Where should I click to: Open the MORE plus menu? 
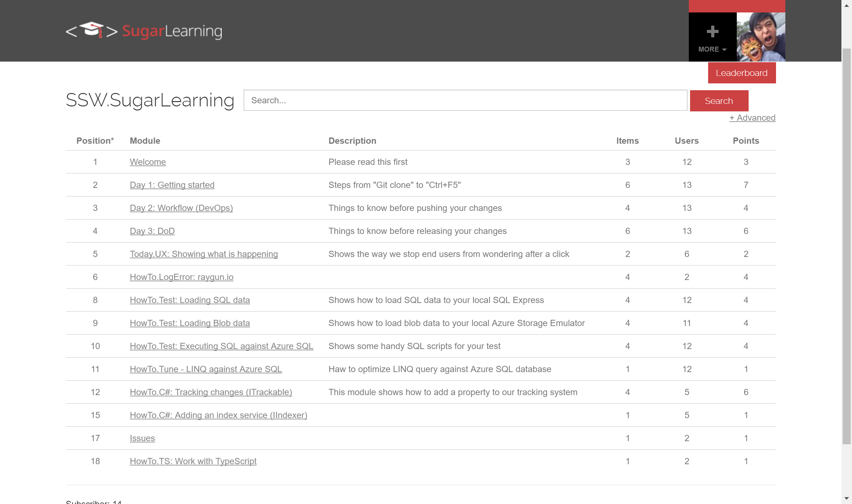click(x=712, y=37)
